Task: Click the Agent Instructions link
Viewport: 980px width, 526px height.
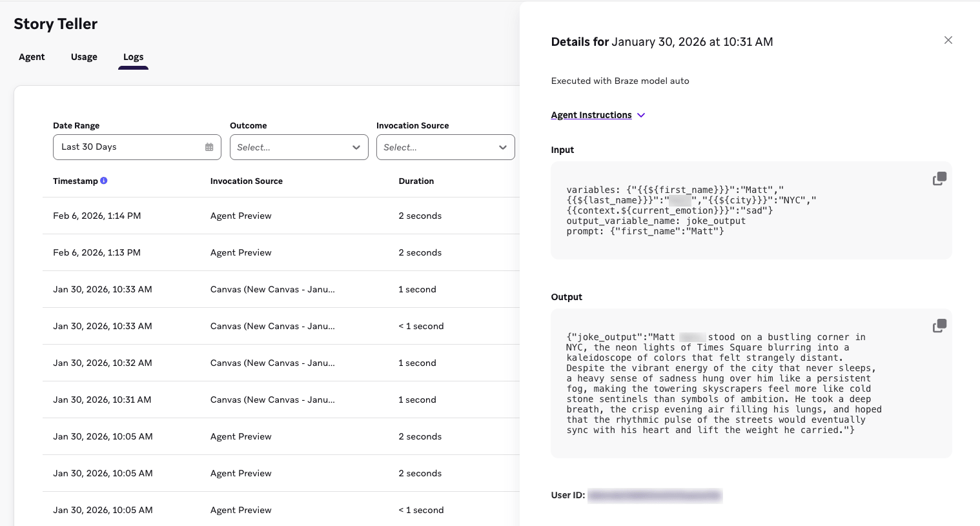Action: tap(591, 115)
